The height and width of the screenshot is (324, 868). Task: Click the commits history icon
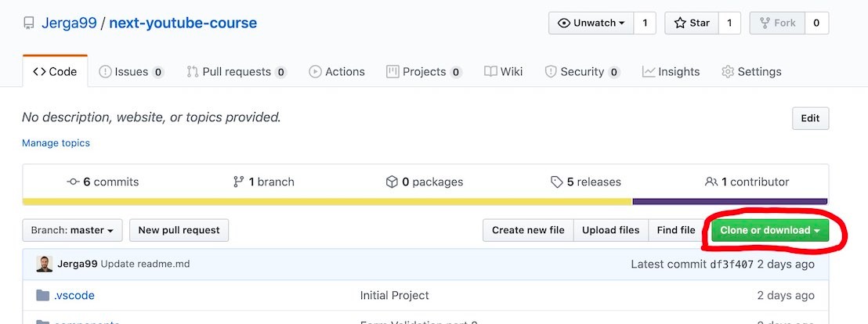(x=74, y=182)
